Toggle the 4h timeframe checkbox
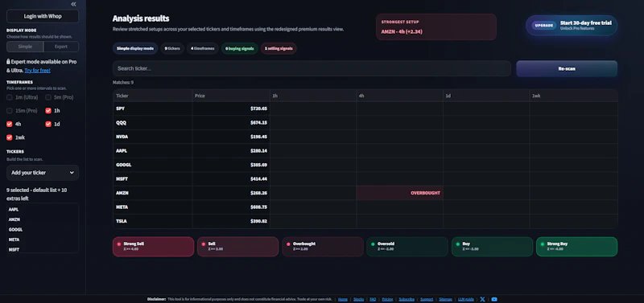 [x=10, y=124]
